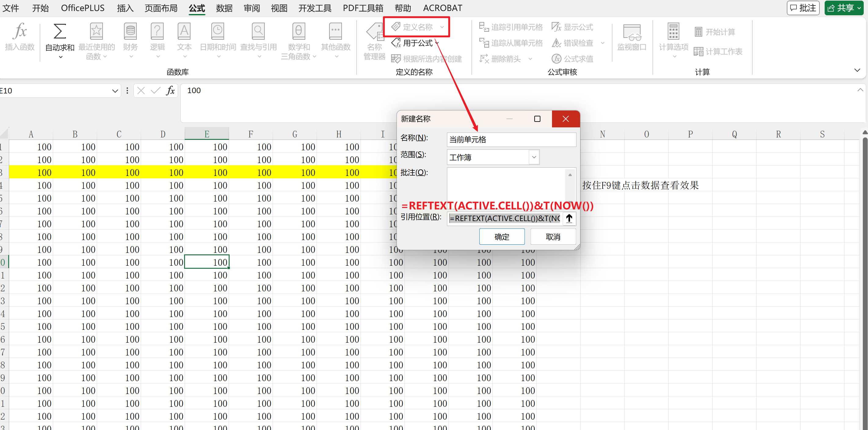Open the 用于公式 dropdown
Image resolution: width=868 pixels, height=430 pixels.
click(417, 43)
